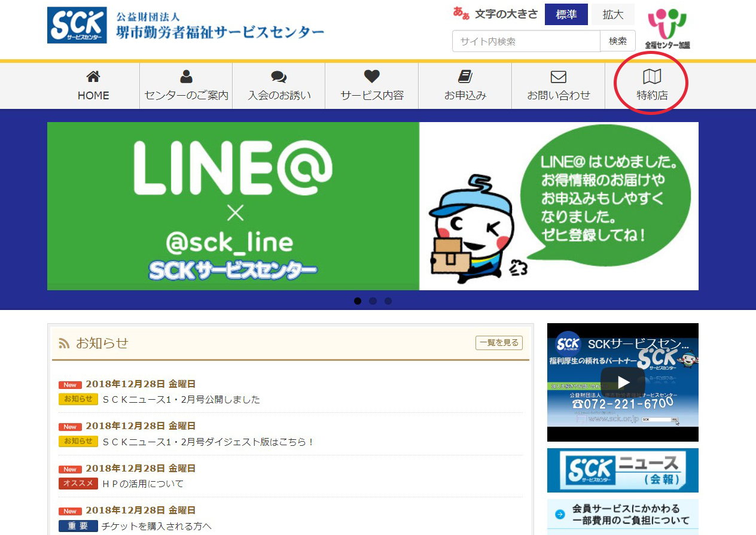
Task: Click the heart icon above サービス内容
Action: pyautogui.click(x=372, y=77)
